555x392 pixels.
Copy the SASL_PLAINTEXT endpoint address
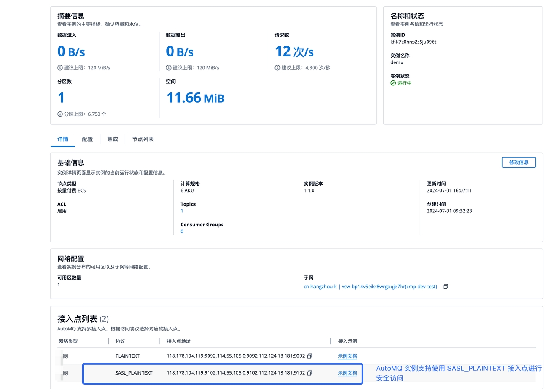click(x=310, y=373)
